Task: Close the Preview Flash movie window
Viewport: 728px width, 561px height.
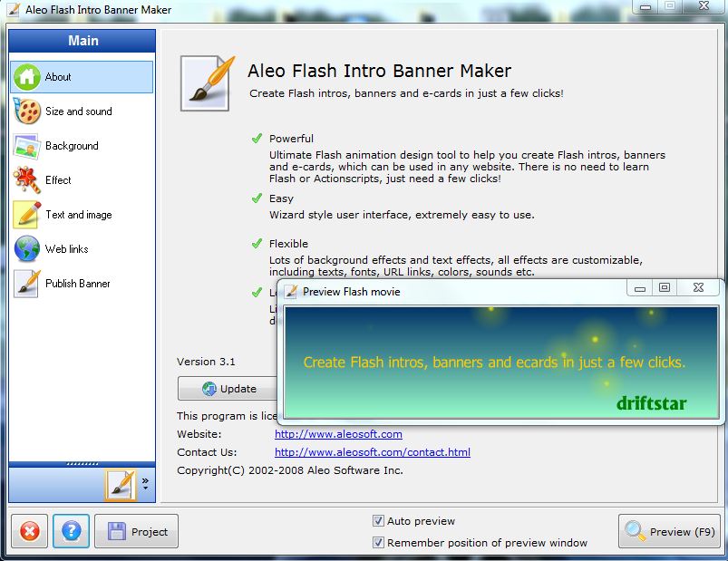Action: click(x=698, y=287)
